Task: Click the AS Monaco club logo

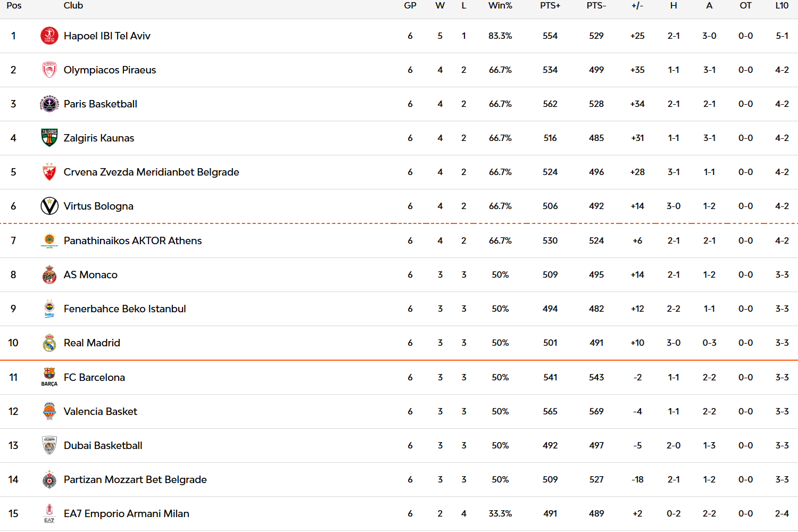Action: click(x=49, y=275)
